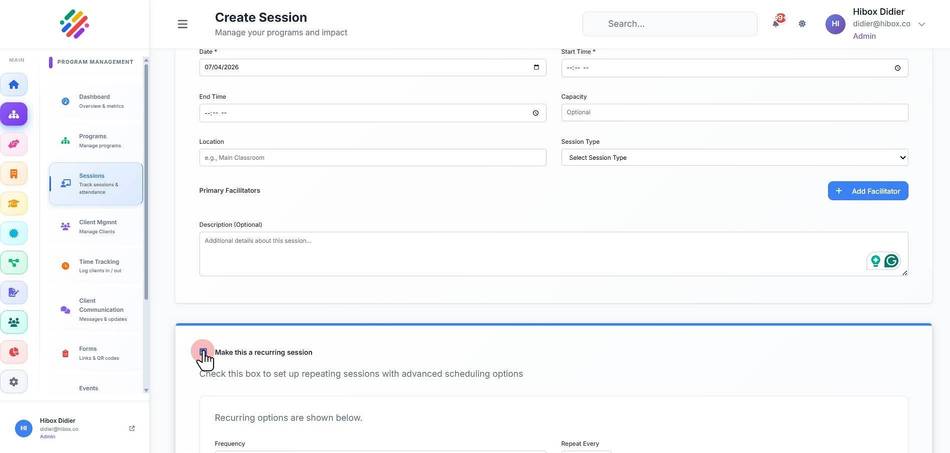Screen dimensions: 950x453
Task: Open the Date calendar picker icon
Action: pyautogui.click(x=536, y=67)
